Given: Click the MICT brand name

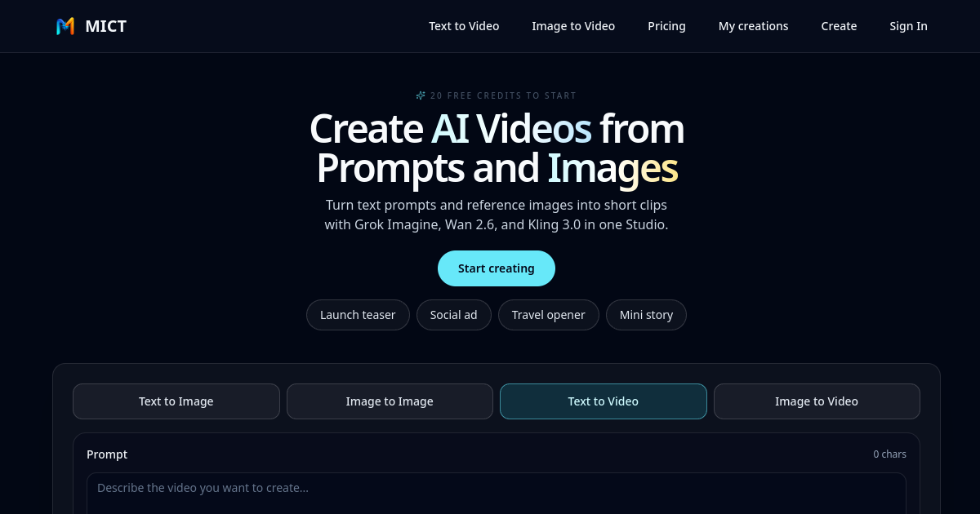Looking at the screenshot, I should point(106,26).
